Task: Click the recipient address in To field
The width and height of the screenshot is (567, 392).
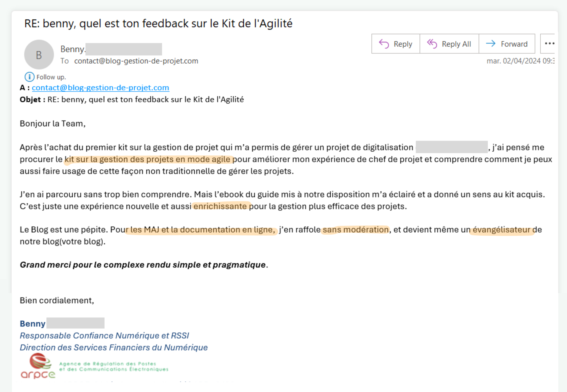Action: (x=136, y=61)
